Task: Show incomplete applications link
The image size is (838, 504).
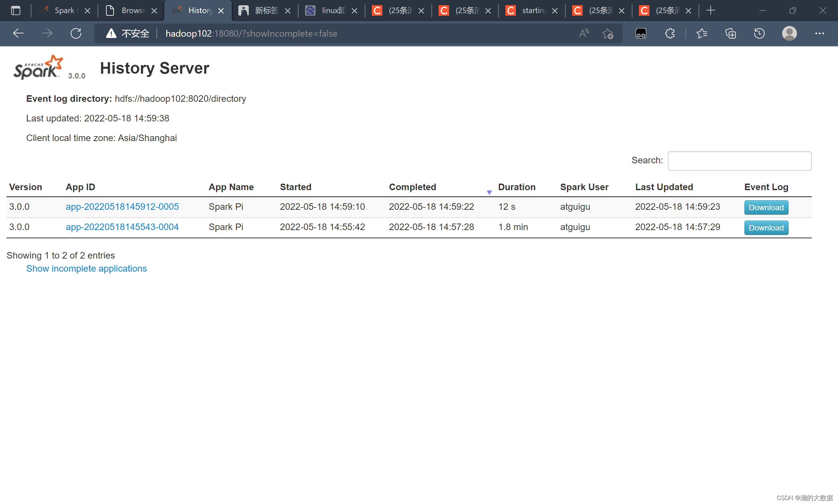Action: pos(86,269)
